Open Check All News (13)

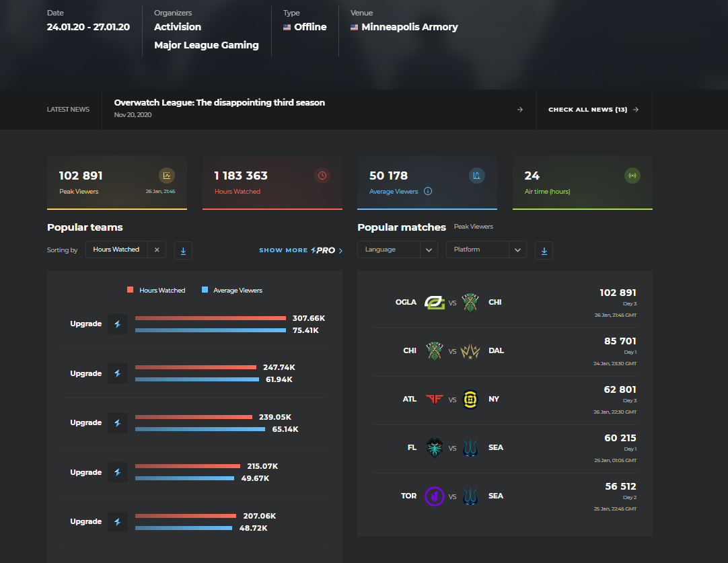point(594,110)
